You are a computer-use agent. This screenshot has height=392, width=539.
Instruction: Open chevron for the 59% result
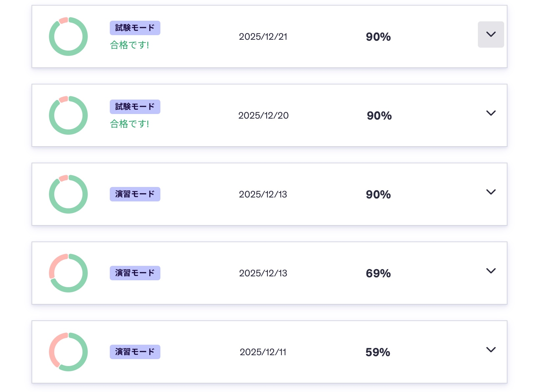(490, 350)
